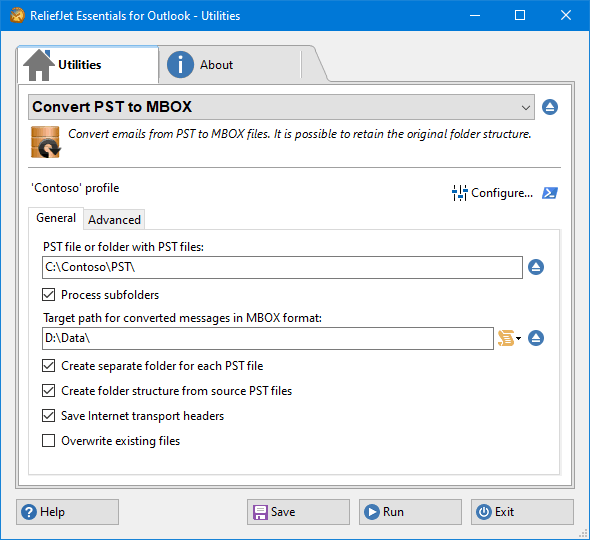Uncheck Process subfolders
590x540 pixels.
tap(49, 295)
